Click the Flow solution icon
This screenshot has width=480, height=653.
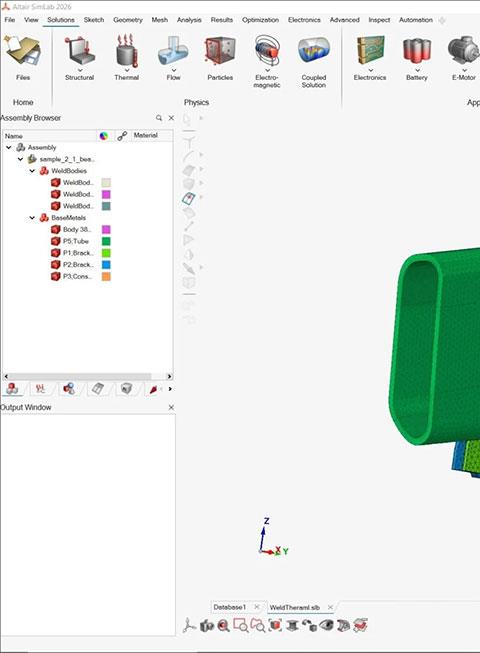[x=173, y=52]
